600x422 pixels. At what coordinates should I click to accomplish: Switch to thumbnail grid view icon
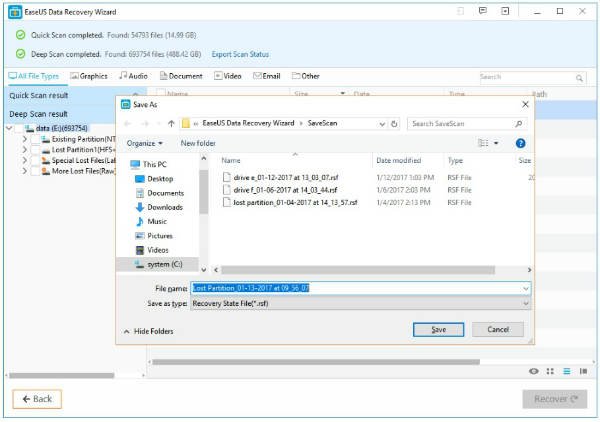pyautogui.click(x=550, y=371)
